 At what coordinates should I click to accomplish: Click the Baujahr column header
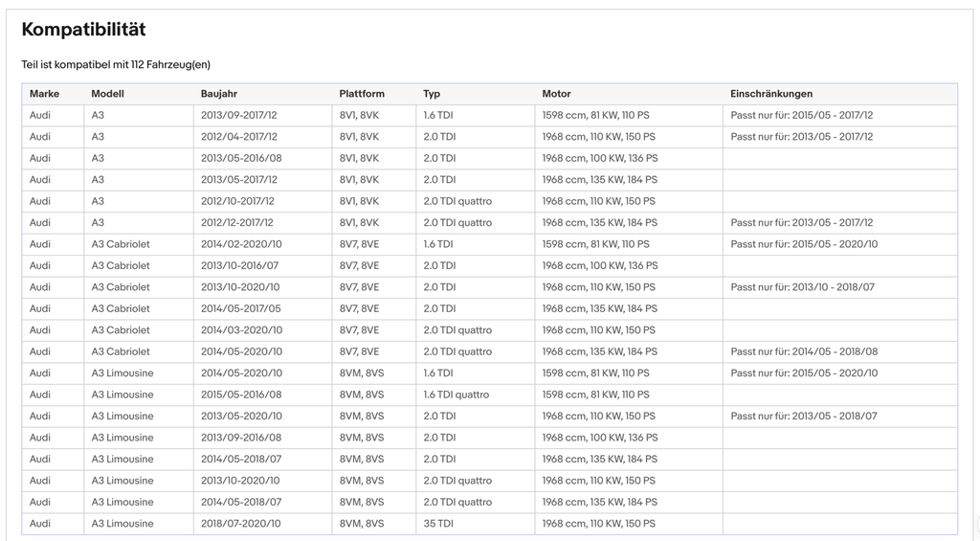(219, 94)
